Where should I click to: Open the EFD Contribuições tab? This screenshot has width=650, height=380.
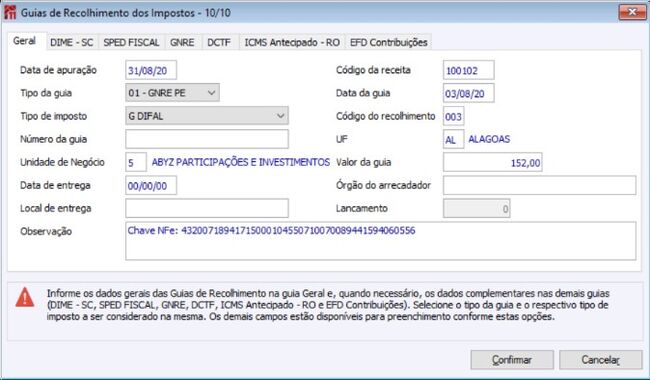(x=389, y=42)
